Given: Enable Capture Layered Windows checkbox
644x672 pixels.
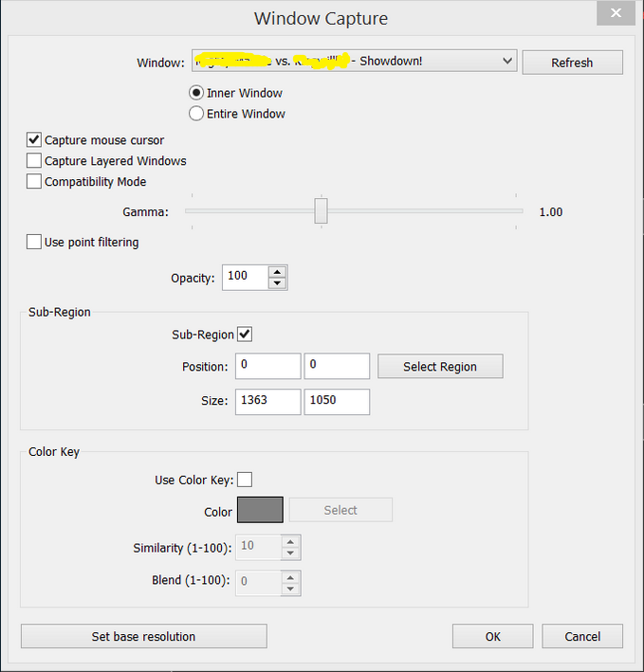Looking at the screenshot, I should point(34,161).
